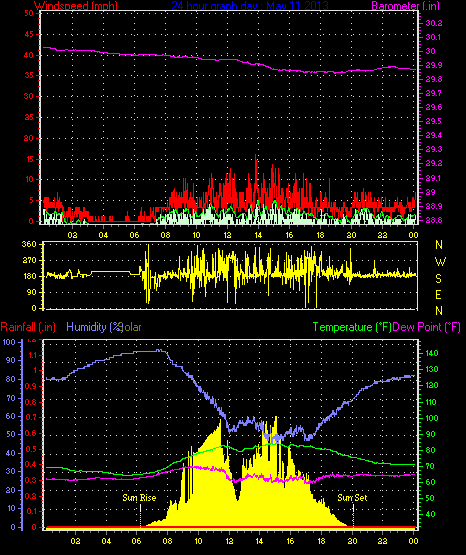Click the '90' wind direction axis value
466x555 pixels.
(x=31, y=292)
